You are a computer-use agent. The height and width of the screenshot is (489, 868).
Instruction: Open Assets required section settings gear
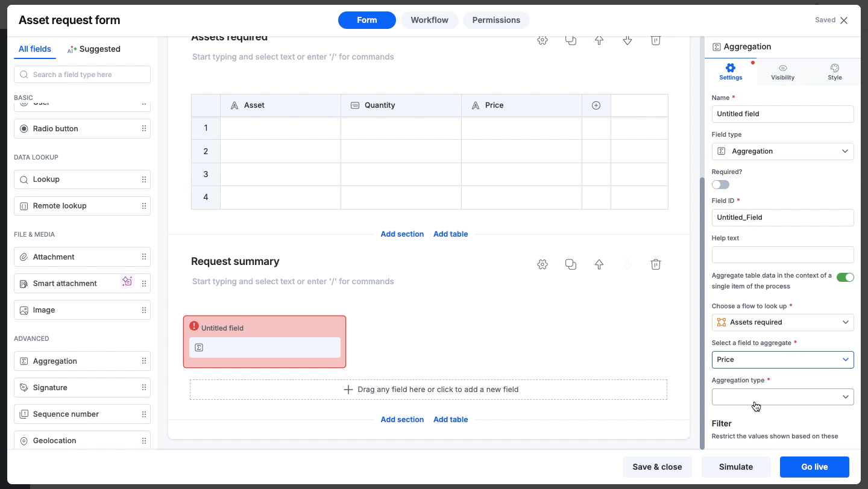click(542, 40)
